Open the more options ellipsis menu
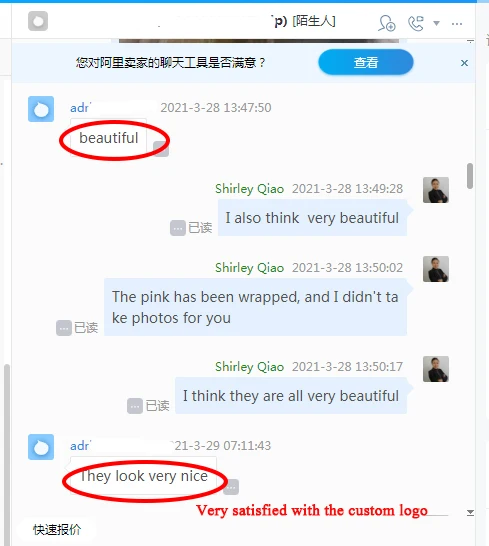 457,24
